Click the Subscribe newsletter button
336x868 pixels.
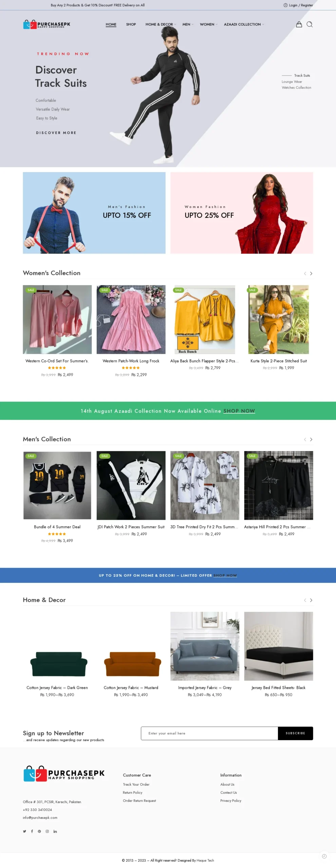coord(295,733)
